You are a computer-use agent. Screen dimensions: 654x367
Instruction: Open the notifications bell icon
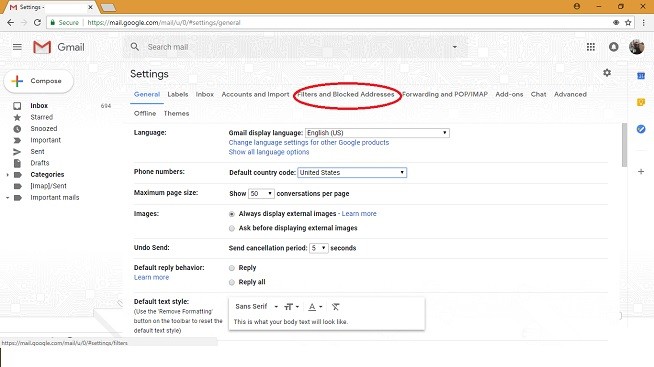pos(614,47)
